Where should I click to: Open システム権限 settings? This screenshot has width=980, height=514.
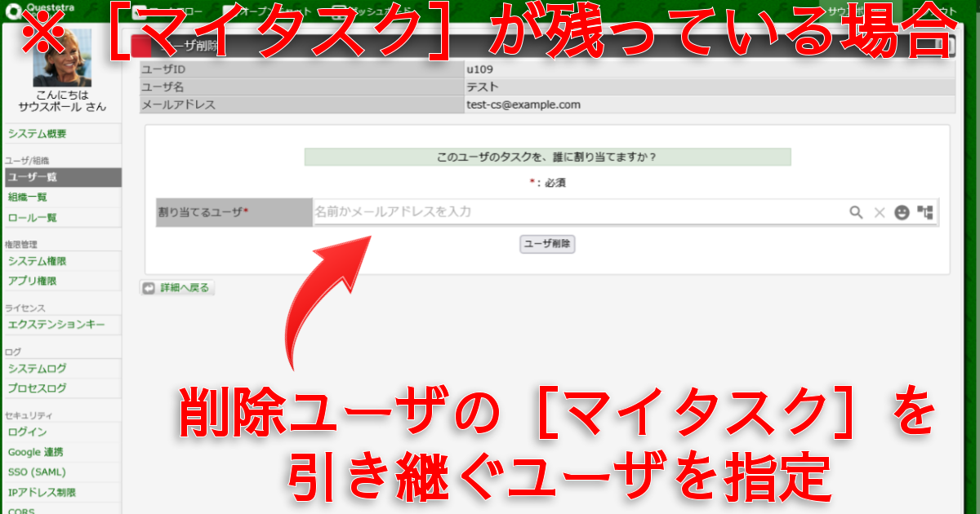(x=38, y=261)
